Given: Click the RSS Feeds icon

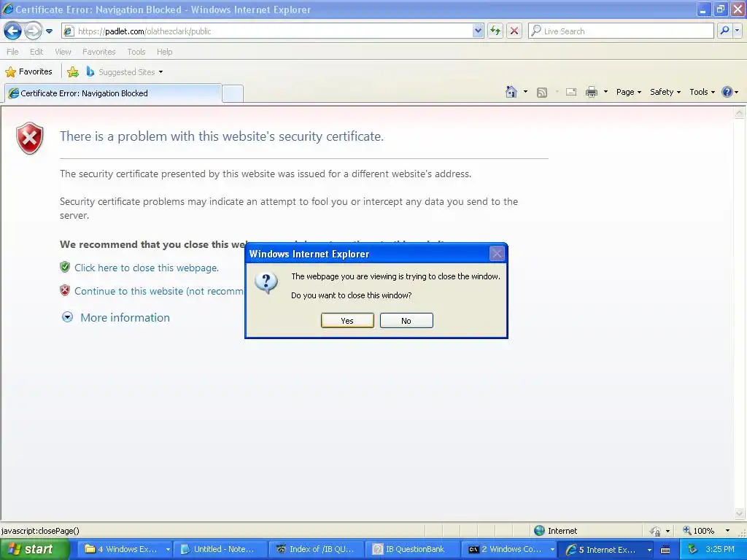Looking at the screenshot, I should pos(542,93).
